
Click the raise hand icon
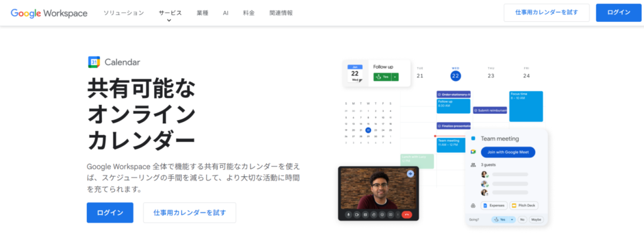[x=374, y=214]
